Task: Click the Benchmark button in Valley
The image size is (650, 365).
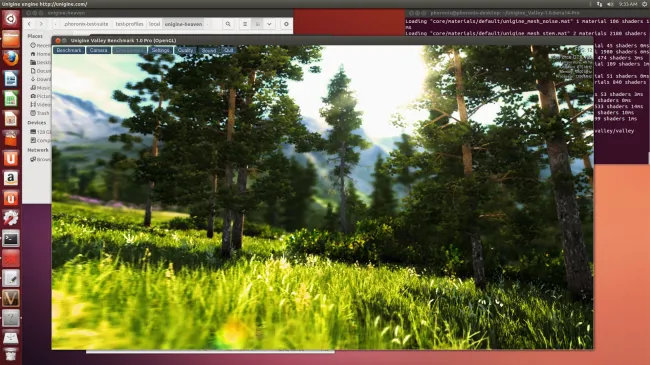Action: coord(69,50)
